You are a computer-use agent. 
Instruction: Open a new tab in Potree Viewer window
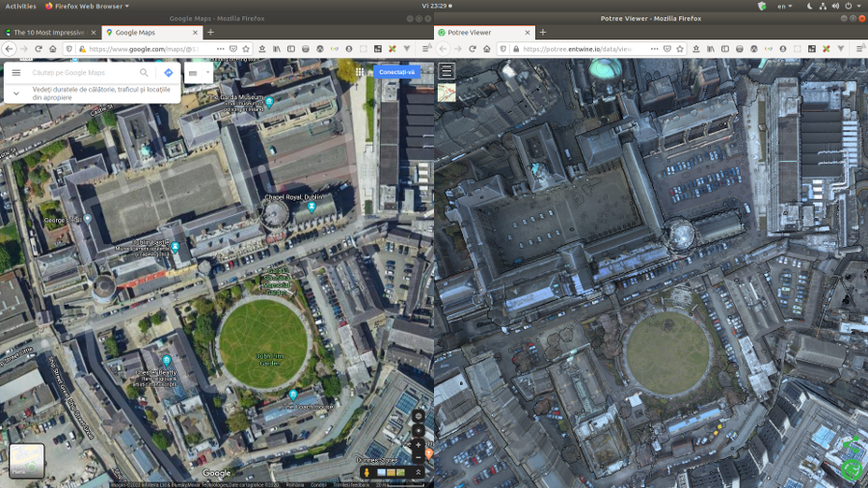coord(542,33)
